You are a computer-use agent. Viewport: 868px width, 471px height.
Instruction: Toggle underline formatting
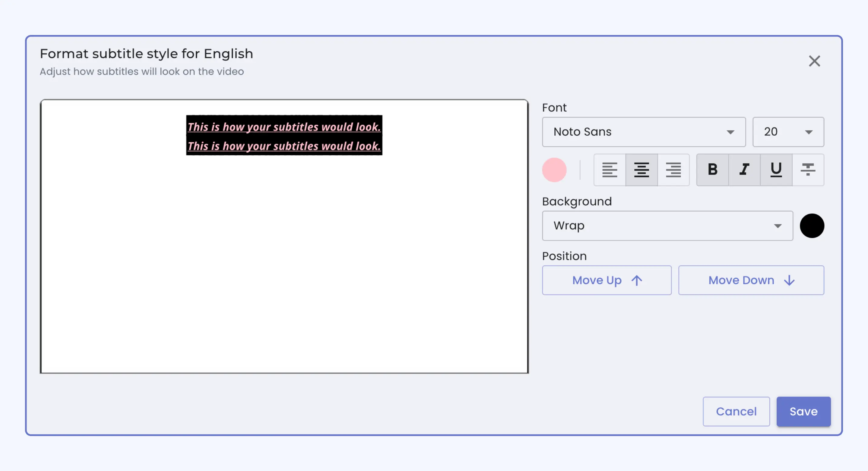click(x=776, y=170)
